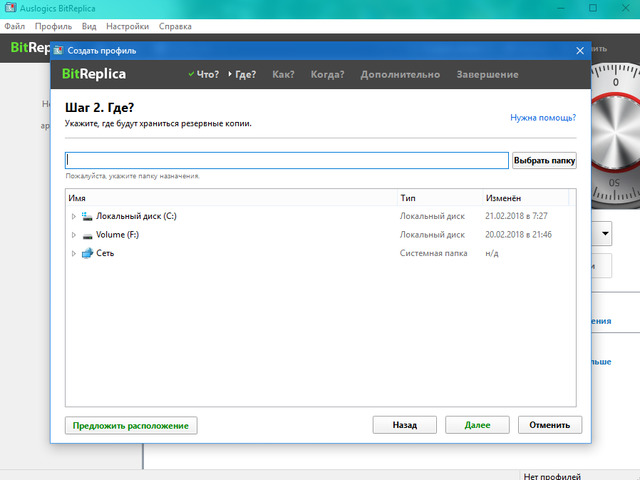Click the Network (Сеть) icon
The image size is (640, 480).
[x=87, y=254]
